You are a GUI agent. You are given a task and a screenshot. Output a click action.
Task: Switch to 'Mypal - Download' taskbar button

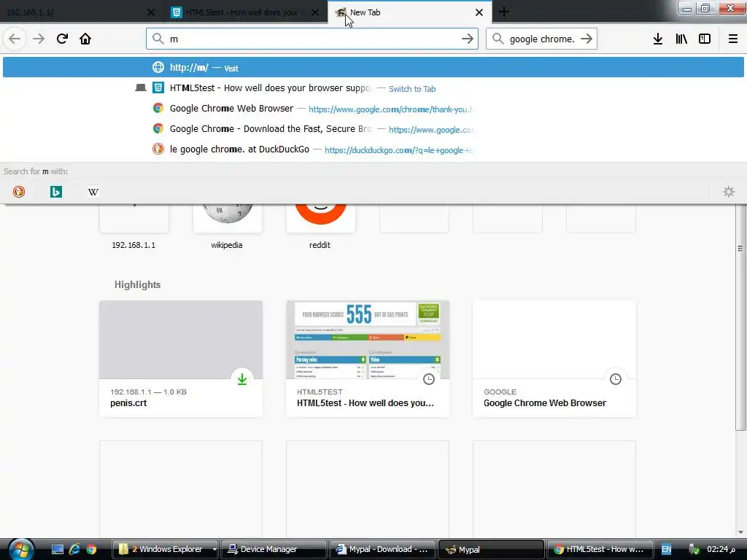[x=382, y=550]
